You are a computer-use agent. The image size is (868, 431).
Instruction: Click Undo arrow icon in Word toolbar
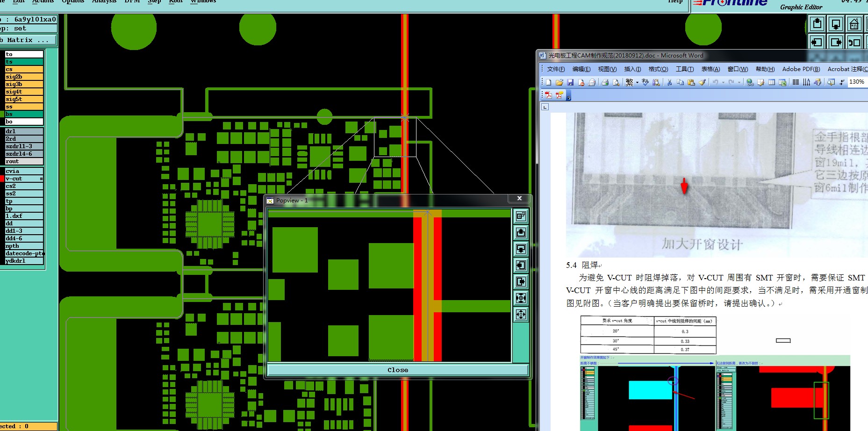click(x=715, y=82)
